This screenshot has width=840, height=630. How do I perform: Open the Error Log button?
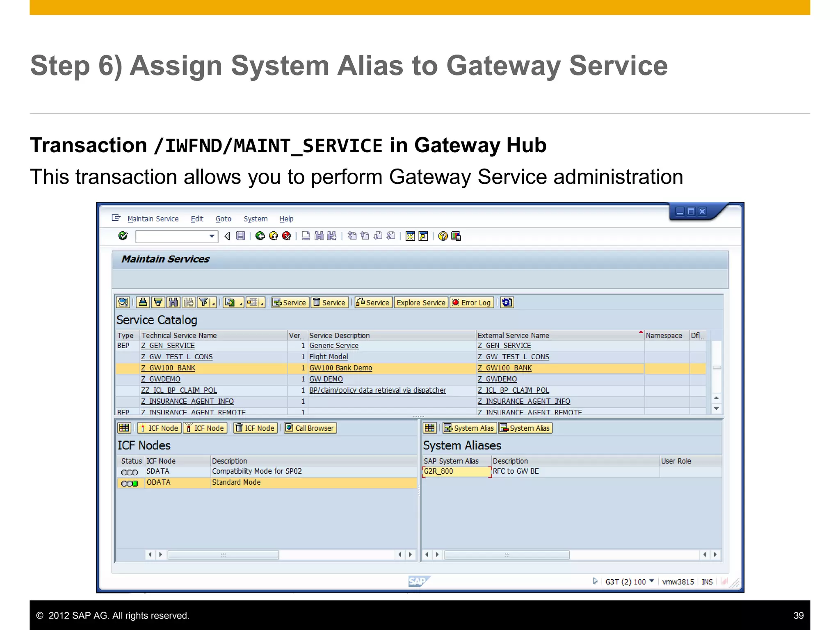[x=472, y=302]
